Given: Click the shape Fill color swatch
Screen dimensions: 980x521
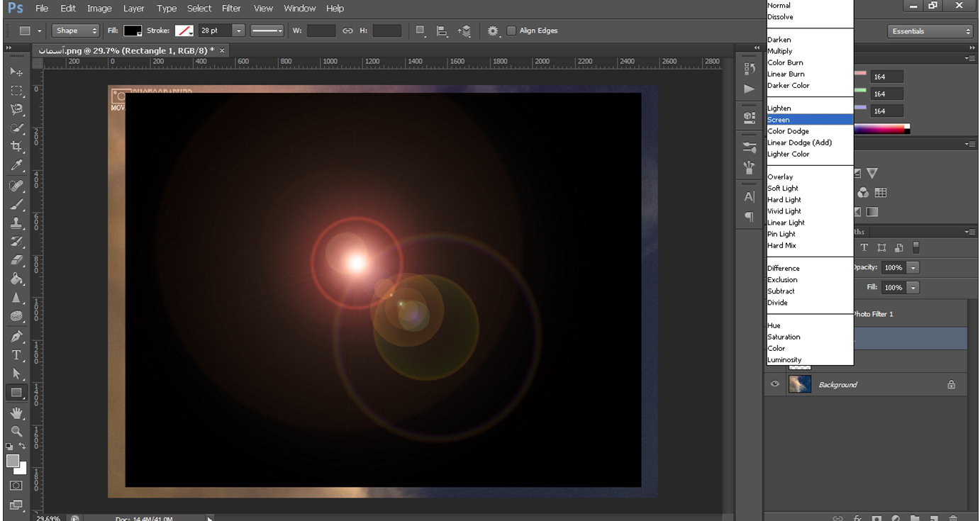Looking at the screenshot, I should 133,30.
